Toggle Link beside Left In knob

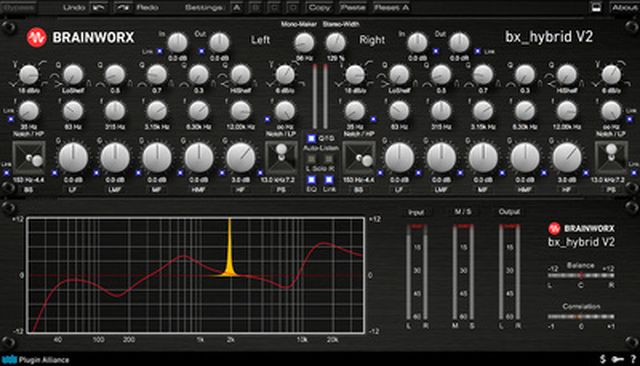(160, 51)
